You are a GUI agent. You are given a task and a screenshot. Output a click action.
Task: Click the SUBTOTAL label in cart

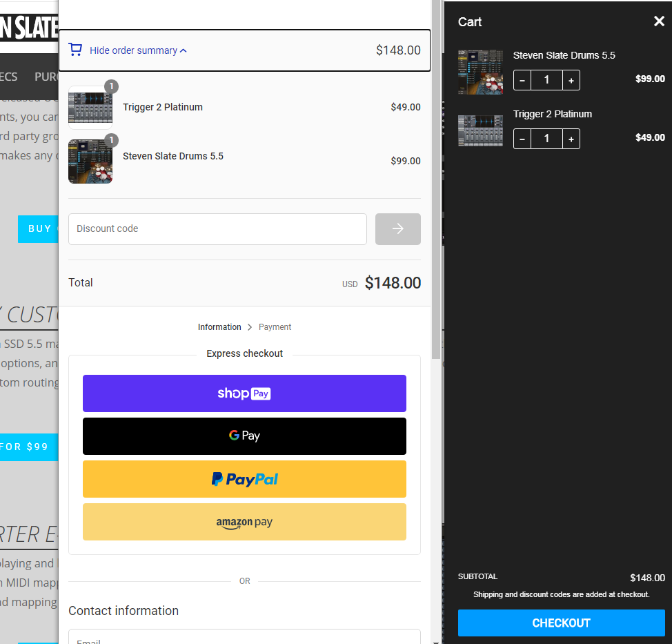coord(477,576)
